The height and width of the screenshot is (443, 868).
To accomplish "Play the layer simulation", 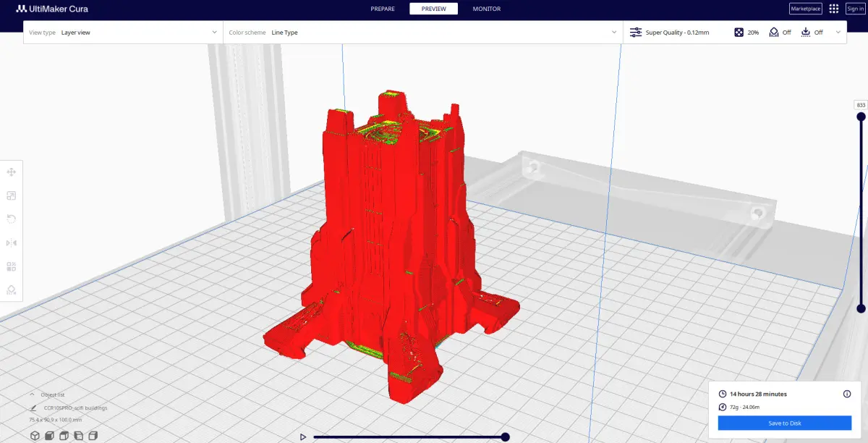I will pos(303,436).
